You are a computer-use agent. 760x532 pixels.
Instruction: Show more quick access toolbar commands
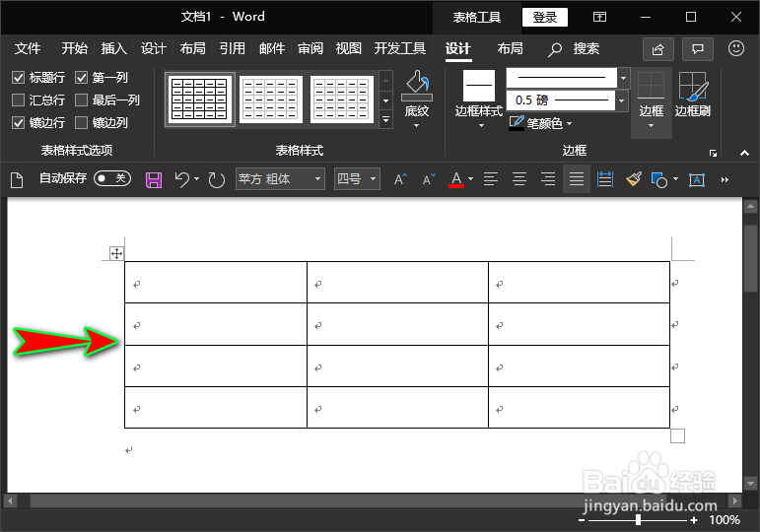(x=725, y=179)
